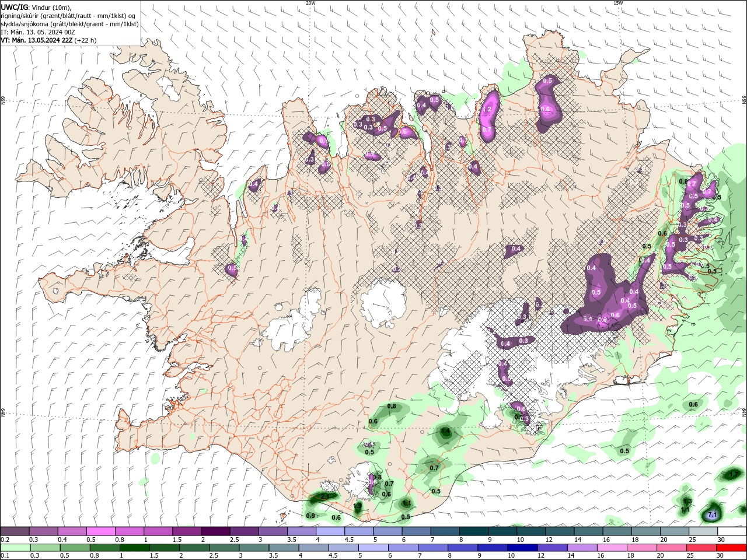The image size is (747, 560).
Task: Select pale gray upper swatch between 25 and 30
Action: [x=703, y=531]
